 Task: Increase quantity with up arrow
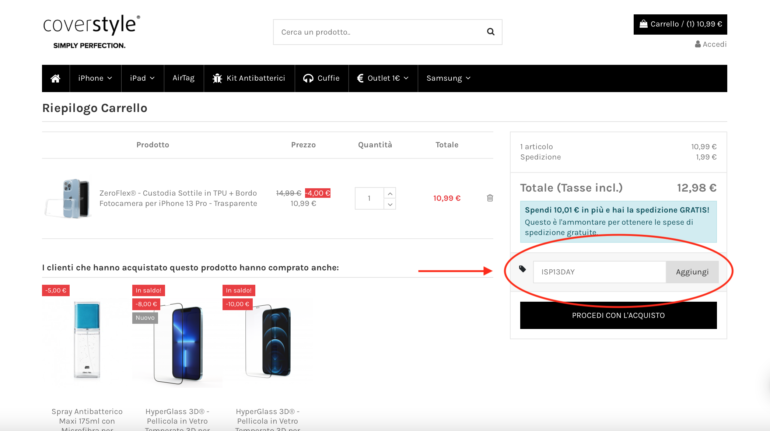click(x=390, y=193)
